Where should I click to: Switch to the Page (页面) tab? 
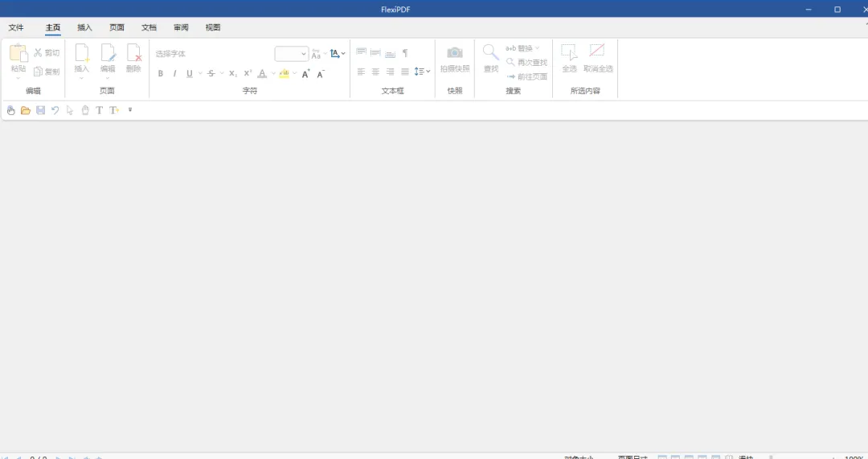(117, 27)
